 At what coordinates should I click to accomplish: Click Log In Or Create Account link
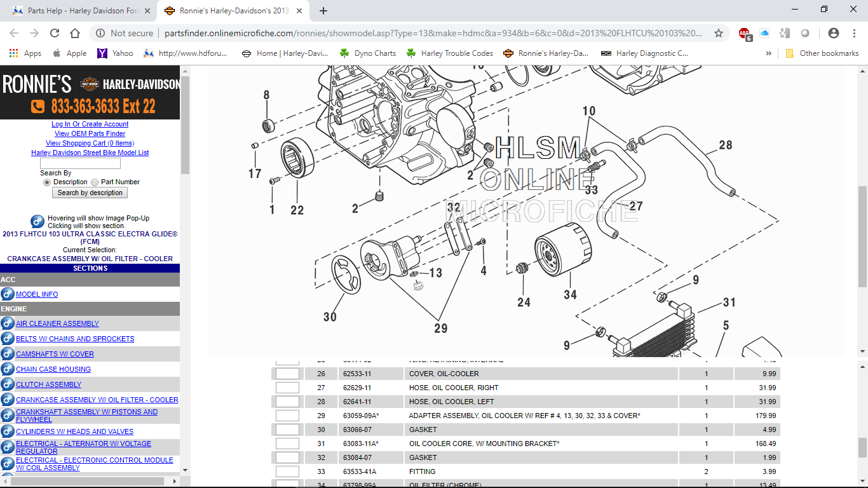point(90,124)
